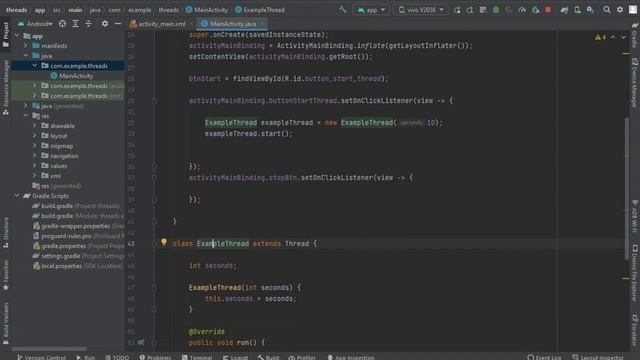
Task: Open the Logcat tool window
Action: point(236,357)
